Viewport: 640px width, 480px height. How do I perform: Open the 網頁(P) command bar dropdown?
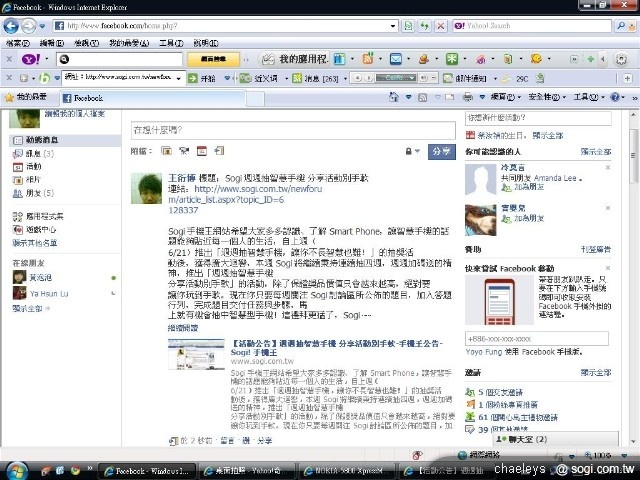(506, 97)
